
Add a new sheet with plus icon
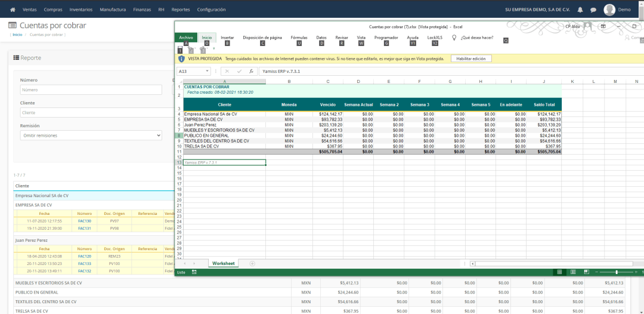(252, 263)
